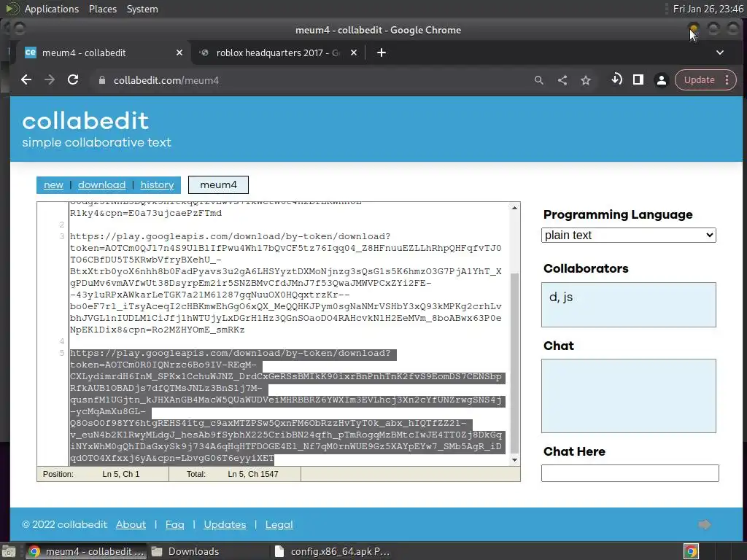Open a new browser tab
747x560 pixels.
tap(381, 52)
